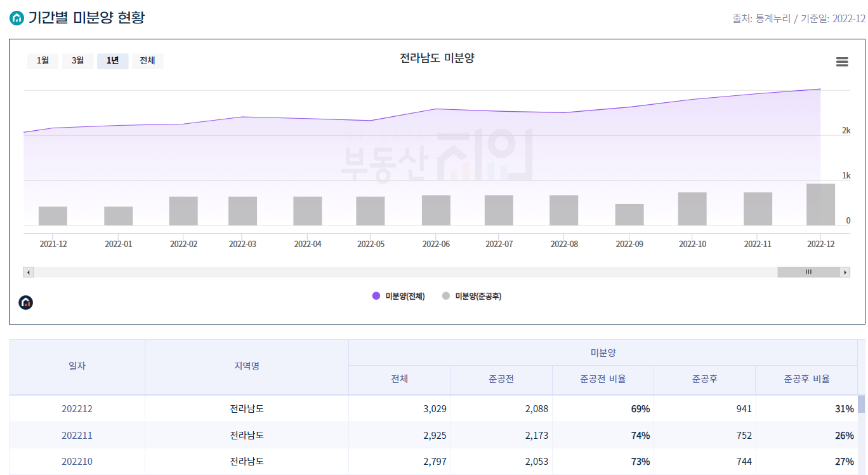The width and height of the screenshot is (868, 475).
Task: Click the 준공후 비율 column header
Action: click(806, 379)
